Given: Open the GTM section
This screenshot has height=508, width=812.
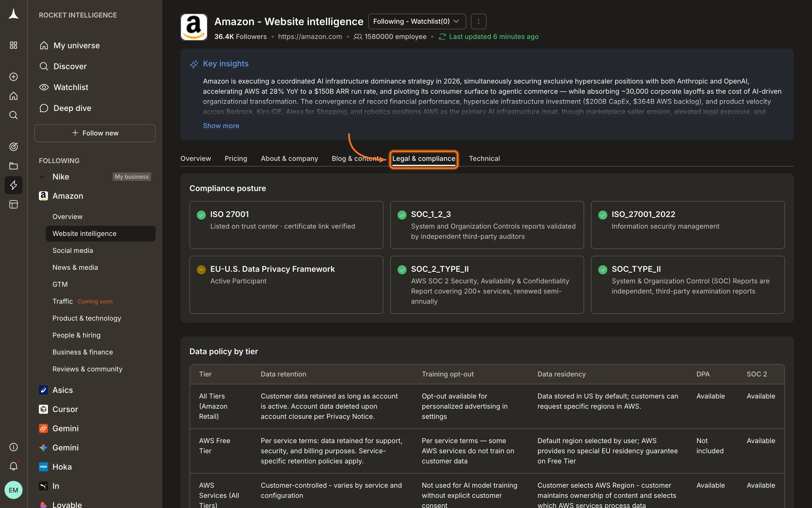Looking at the screenshot, I should pyautogui.click(x=60, y=284).
